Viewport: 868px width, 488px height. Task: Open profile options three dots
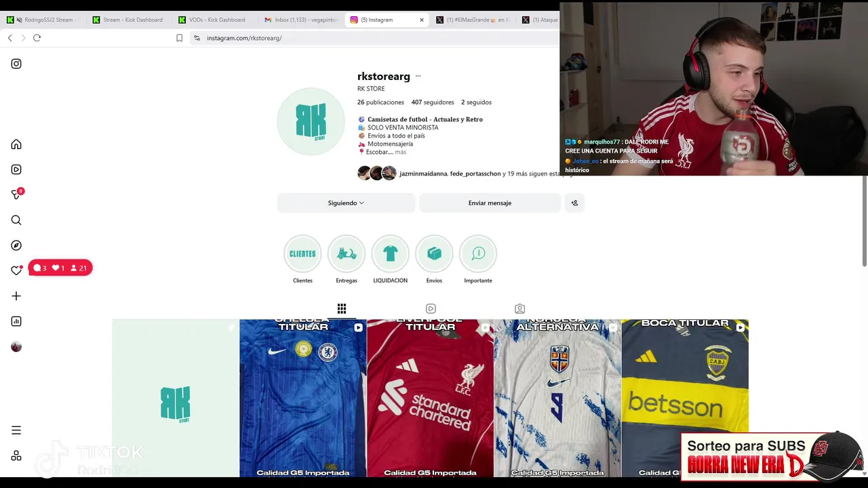[418, 76]
